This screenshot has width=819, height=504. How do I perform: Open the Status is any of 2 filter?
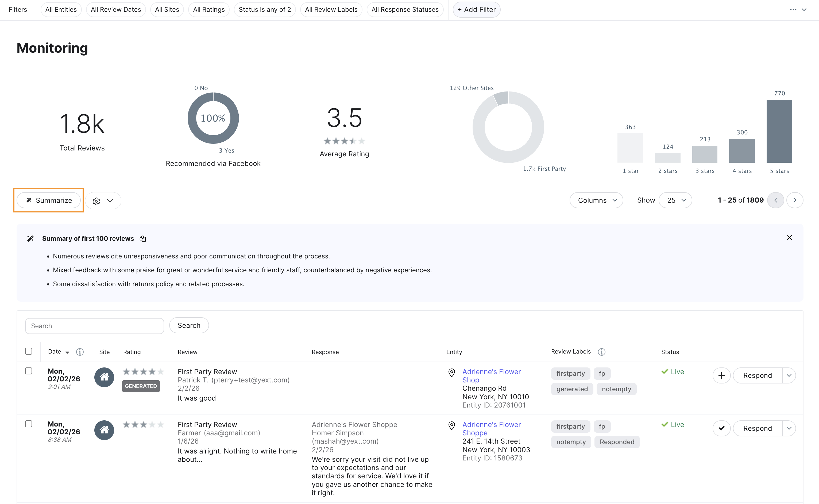pyautogui.click(x=265, y=9)
